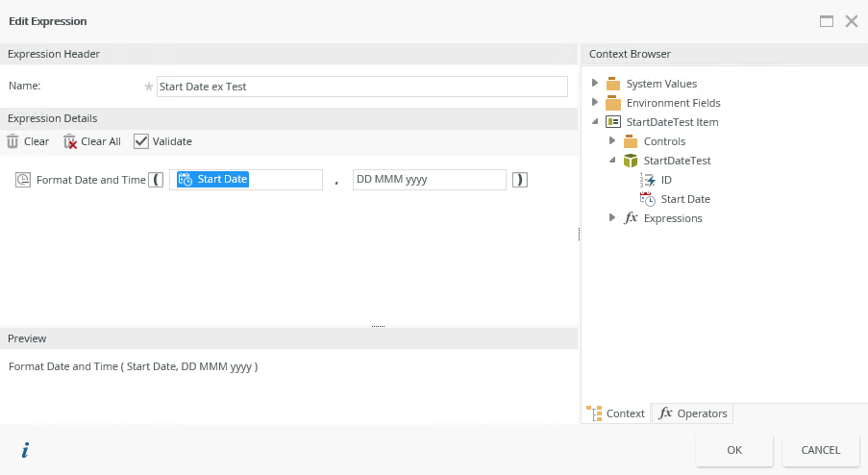
Task: Click the Format Date and Time clock icon
Action: 24,180
